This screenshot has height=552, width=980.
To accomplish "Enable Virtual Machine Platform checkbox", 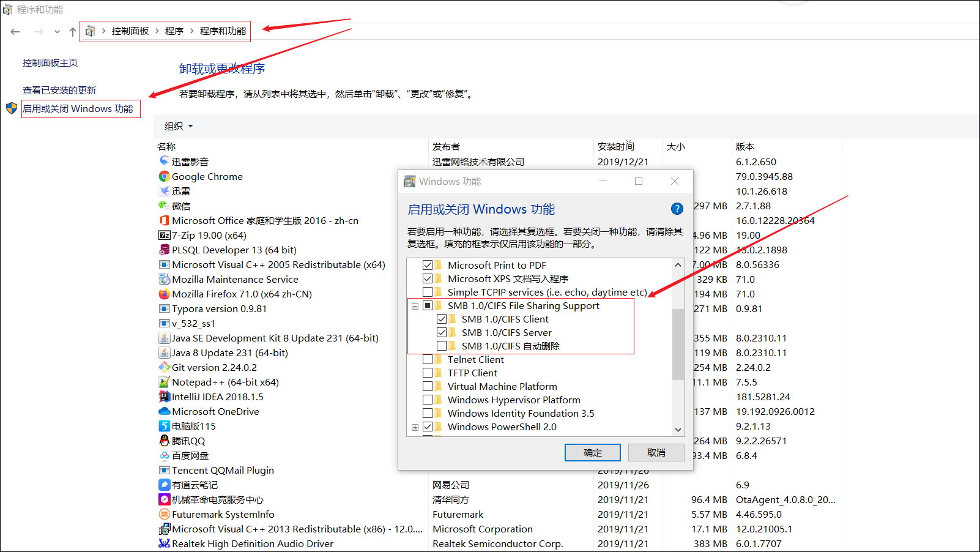I will coord(428,386).
